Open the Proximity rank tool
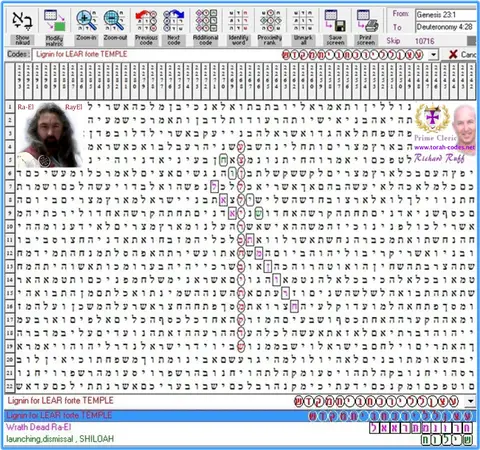The width and height of the screenshot is (480, 450). (x=270, y=21)
